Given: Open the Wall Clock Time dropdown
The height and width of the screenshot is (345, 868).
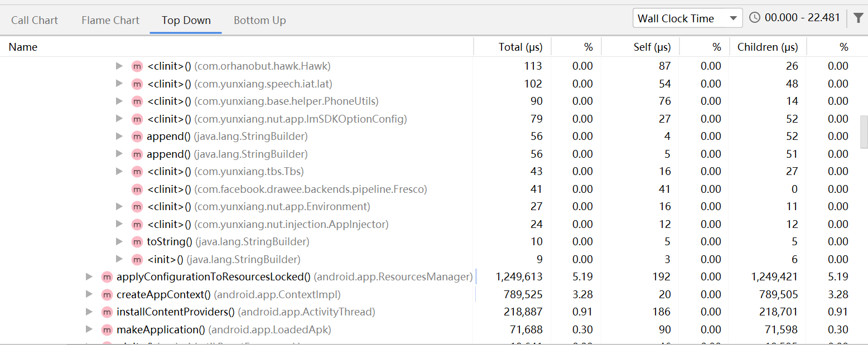Looking at the screenshot, I should (x=687, y=18).
